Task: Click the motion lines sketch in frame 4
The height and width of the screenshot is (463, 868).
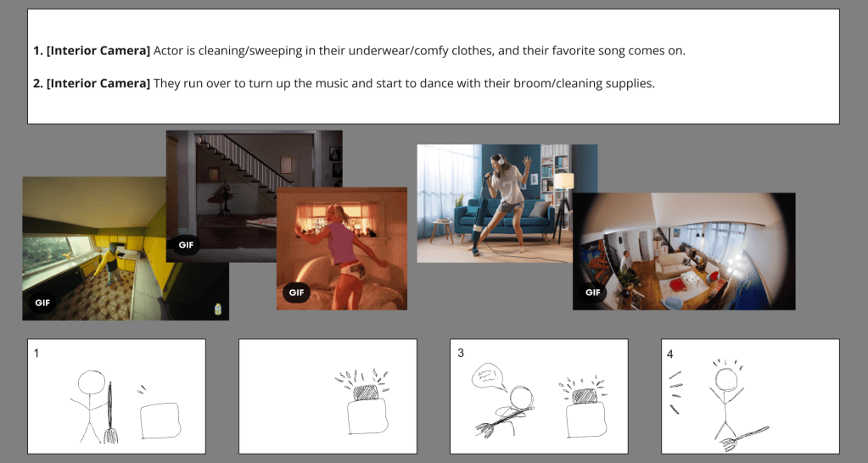Action: [x=675, y=392]
